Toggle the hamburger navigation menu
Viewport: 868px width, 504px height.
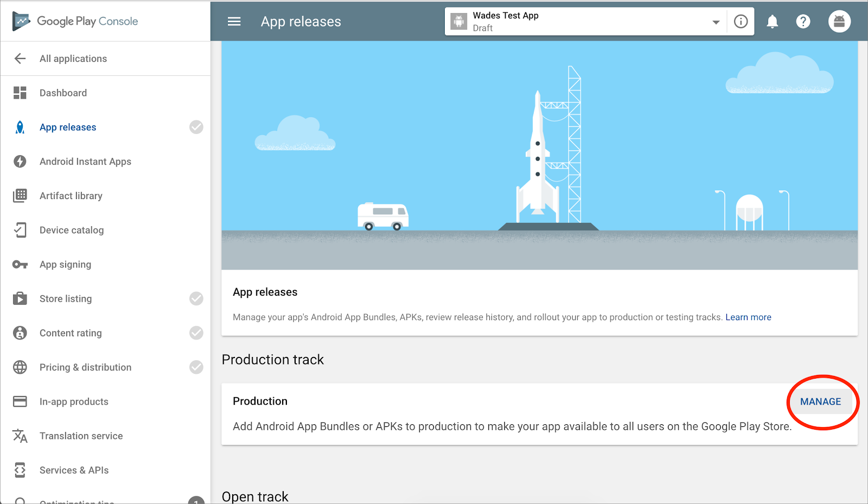pyautogui.click(x=234, y=21)
